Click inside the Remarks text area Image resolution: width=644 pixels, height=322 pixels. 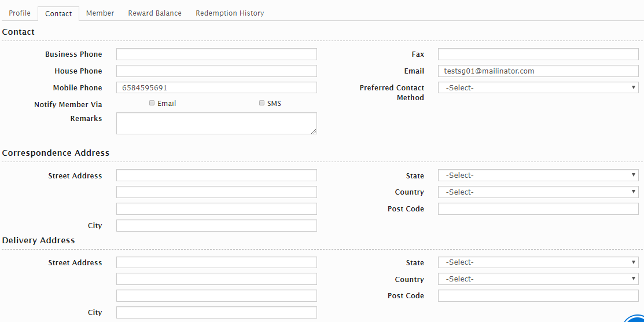(216, 123)
